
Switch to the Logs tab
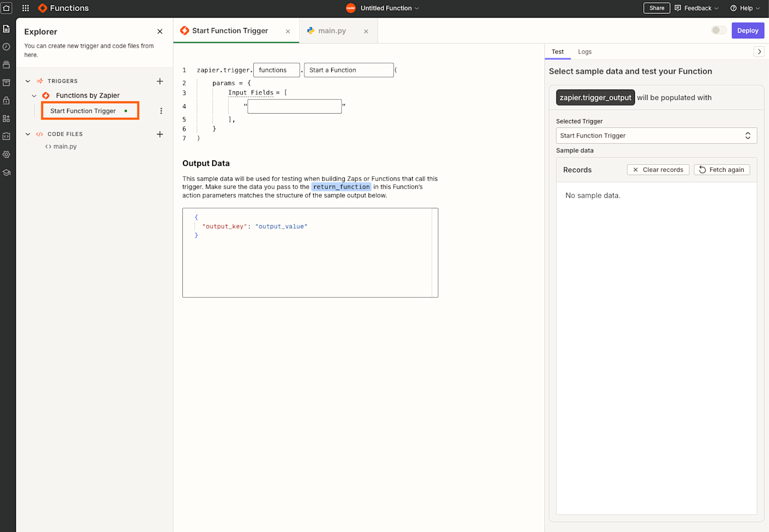pyautogui.click(x=584, y=52)
